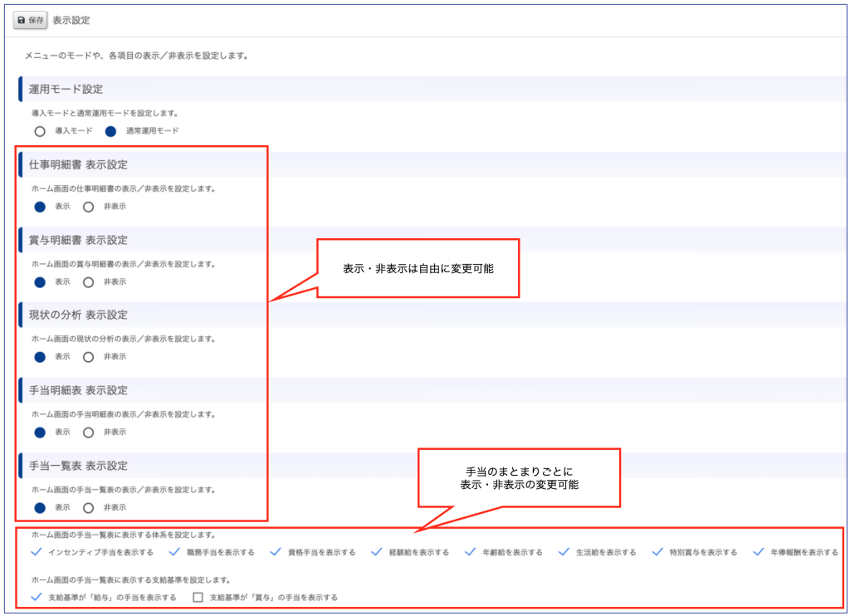
Task: Toggle 年俸報酬を表示する checkbox
Action: [759, 551]
